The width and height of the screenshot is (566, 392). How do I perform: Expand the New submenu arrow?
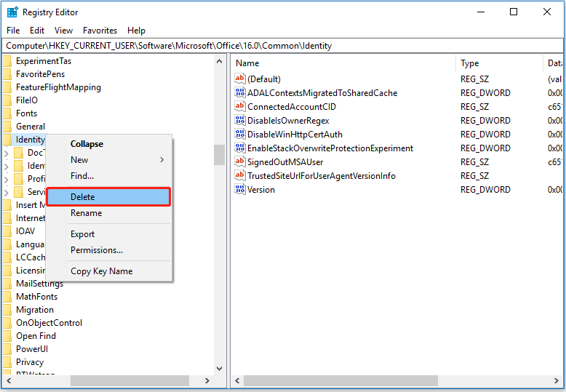click(162, 160)
